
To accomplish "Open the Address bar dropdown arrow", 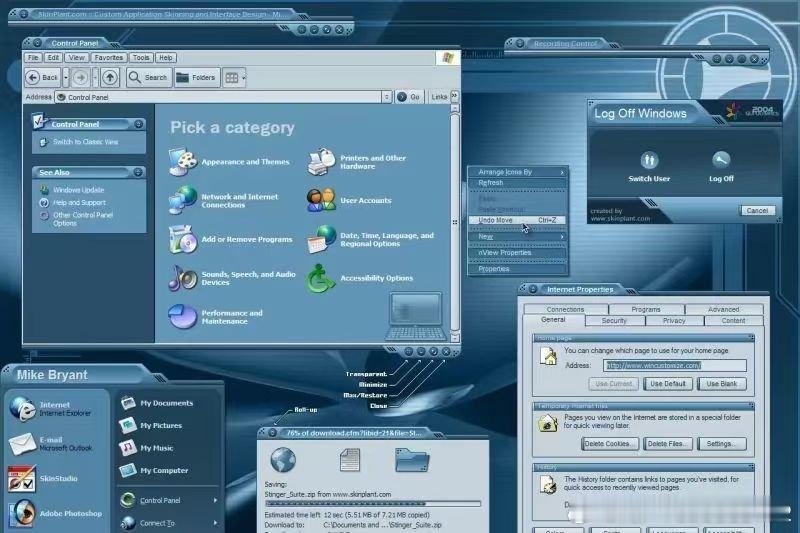I will pos(386,97).
